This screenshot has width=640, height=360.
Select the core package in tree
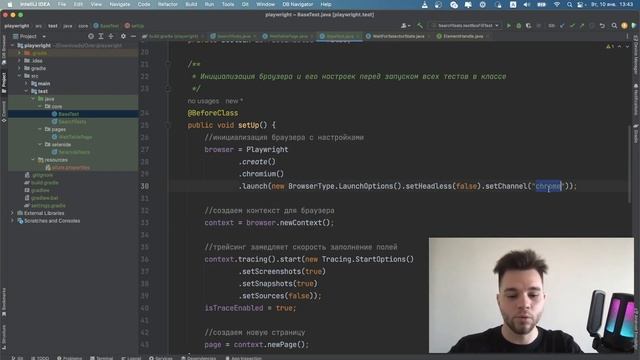click(57, 106)
